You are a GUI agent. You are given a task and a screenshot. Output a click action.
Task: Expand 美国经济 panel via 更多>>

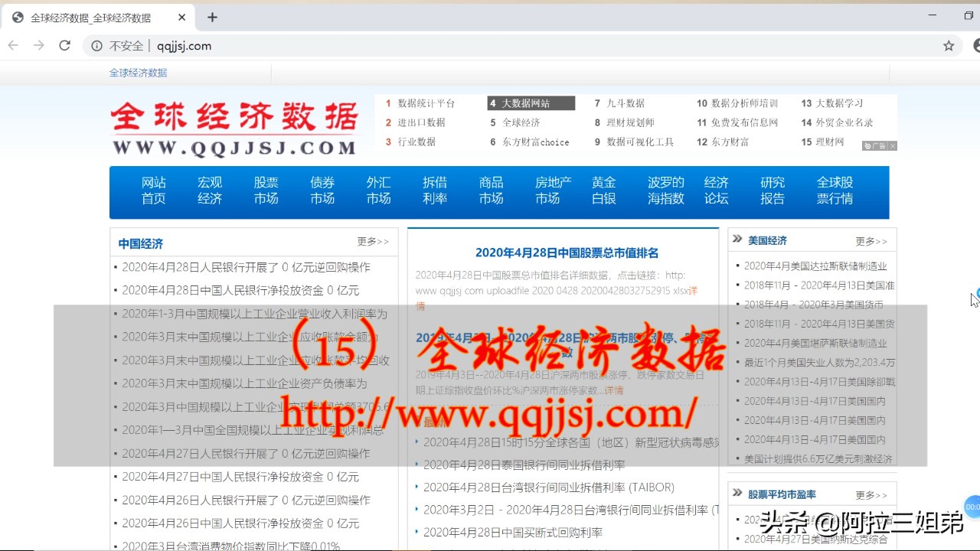(872, 240)
